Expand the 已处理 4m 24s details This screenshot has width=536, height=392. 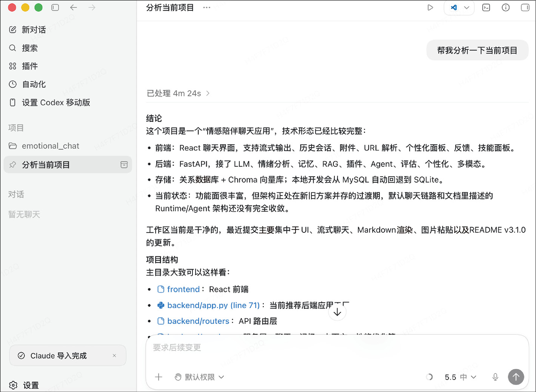coord(178,93)
